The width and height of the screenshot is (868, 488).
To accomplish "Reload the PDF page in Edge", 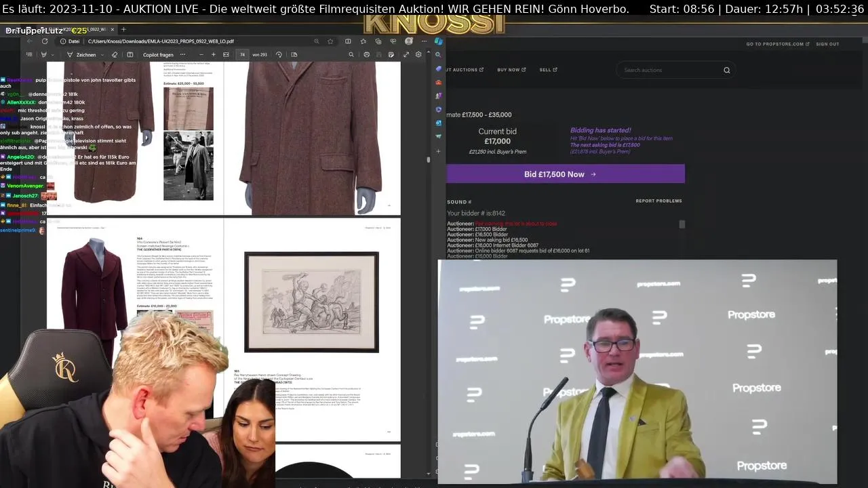I will click(x=45, y=41).
